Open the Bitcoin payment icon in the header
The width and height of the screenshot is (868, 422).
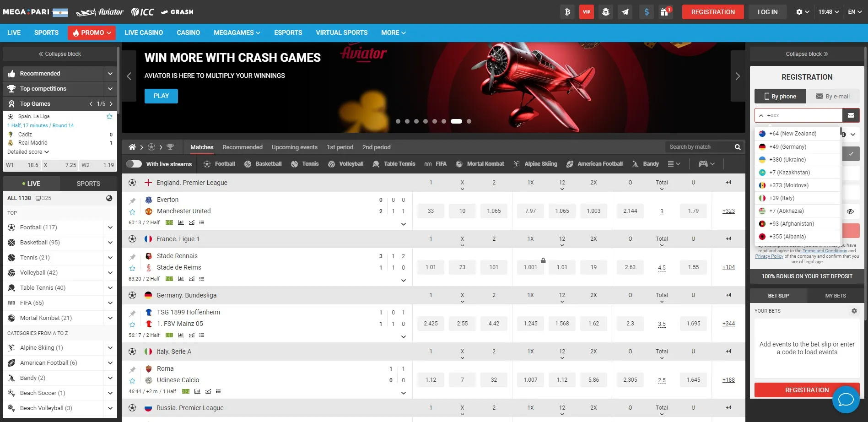tap(567, 11)
